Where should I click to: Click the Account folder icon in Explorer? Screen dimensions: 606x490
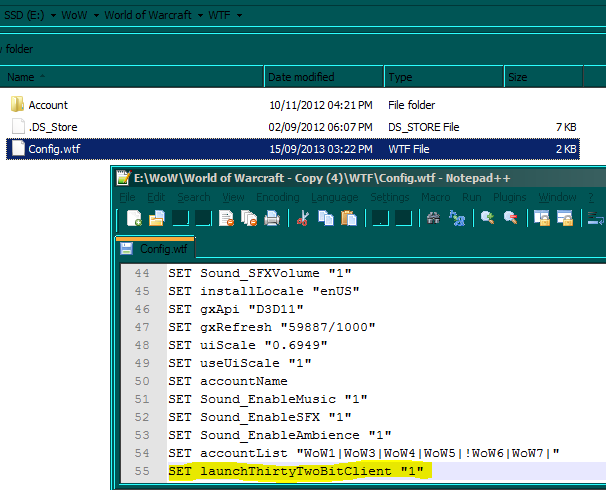(17, 104)
